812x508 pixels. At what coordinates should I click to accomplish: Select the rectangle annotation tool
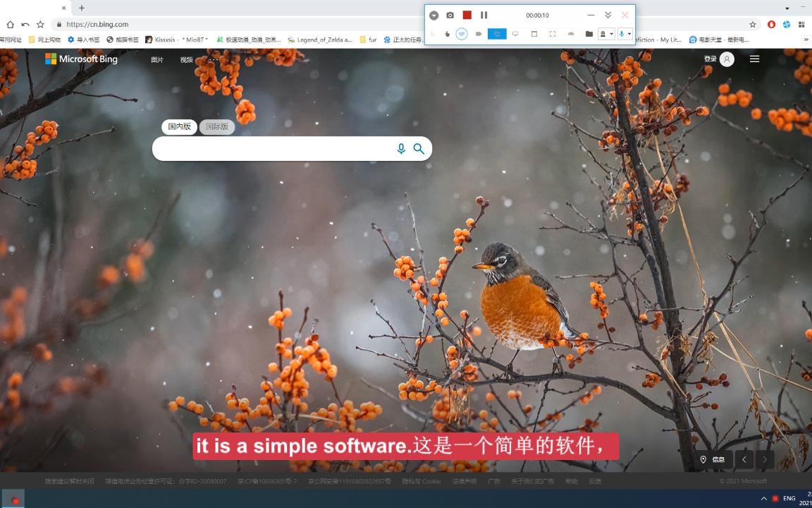(534, 33)
